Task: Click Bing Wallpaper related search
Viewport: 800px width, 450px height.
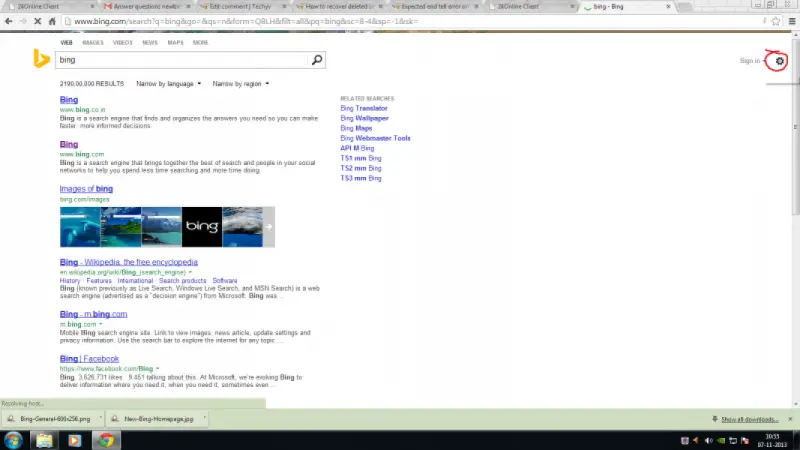Action: coord(364,118)
